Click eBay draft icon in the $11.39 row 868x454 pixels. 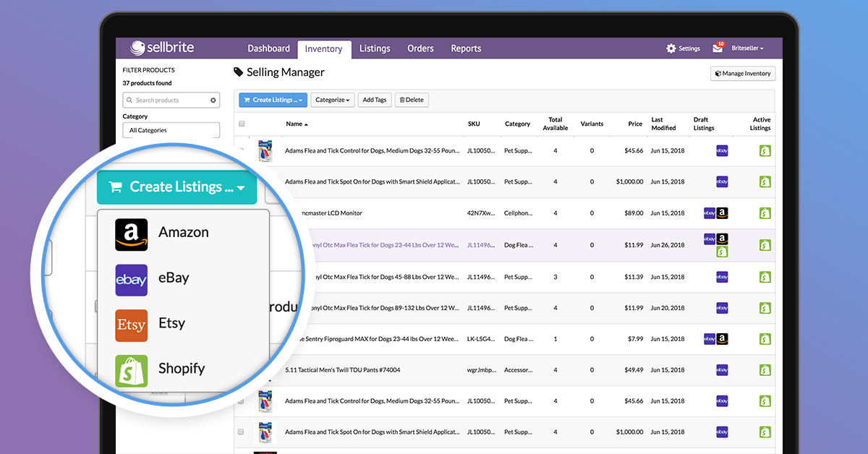click(722, 277)
